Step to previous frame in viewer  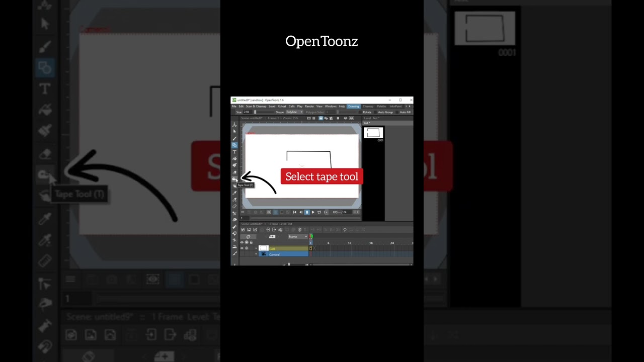pos(301,212)
